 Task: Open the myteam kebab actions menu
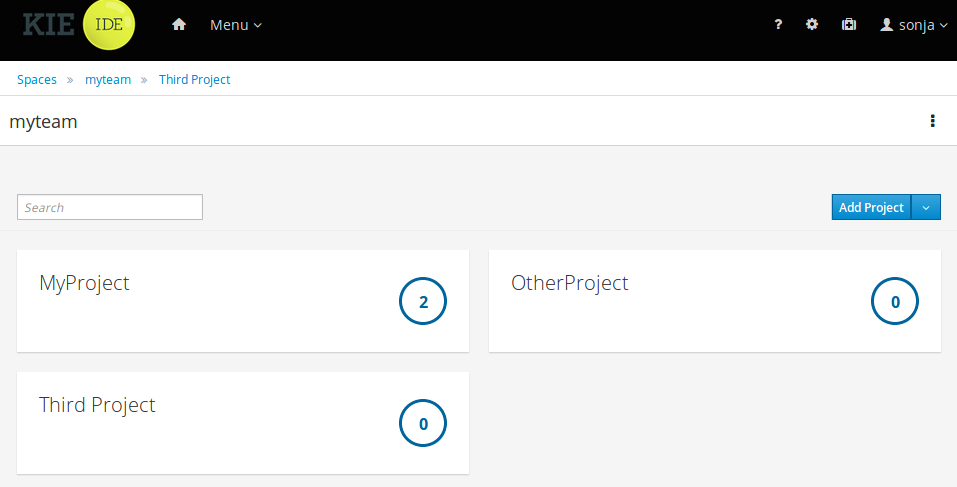click(932, 121)
